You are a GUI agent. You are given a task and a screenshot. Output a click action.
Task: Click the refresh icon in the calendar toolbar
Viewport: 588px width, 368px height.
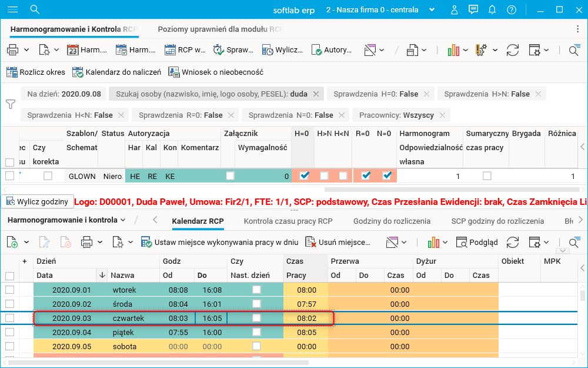click(513, 242)
